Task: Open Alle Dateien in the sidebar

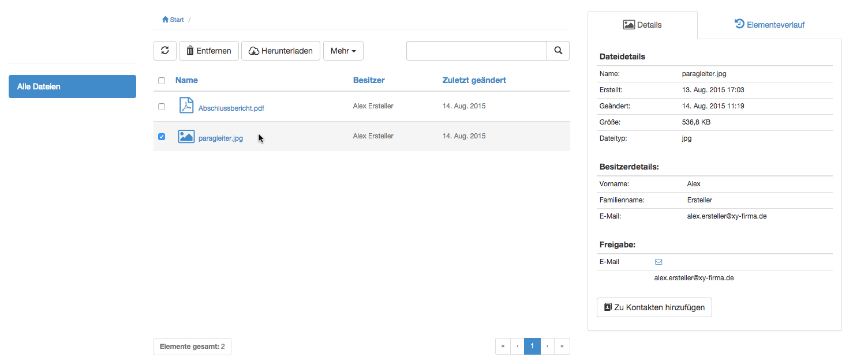Action: [72, 87]
